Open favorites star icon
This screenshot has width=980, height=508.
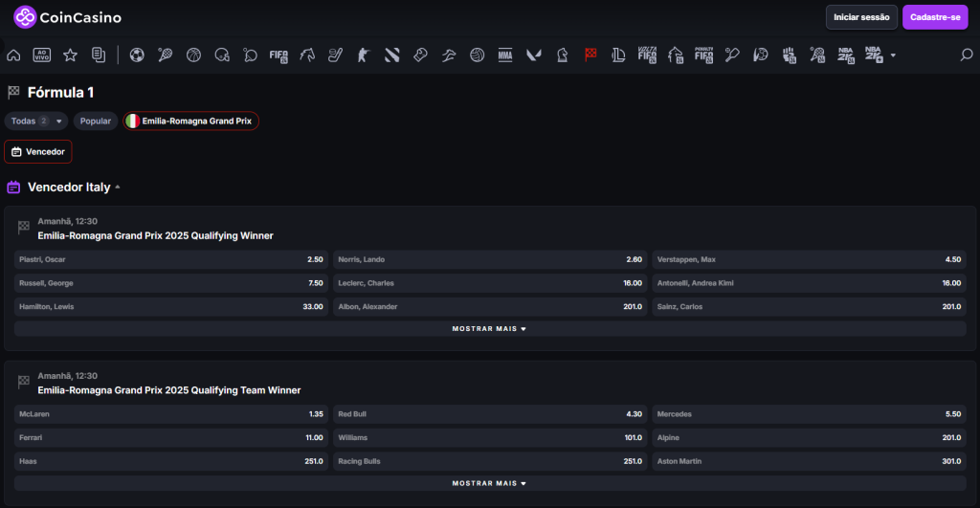(x=70, y=55)
